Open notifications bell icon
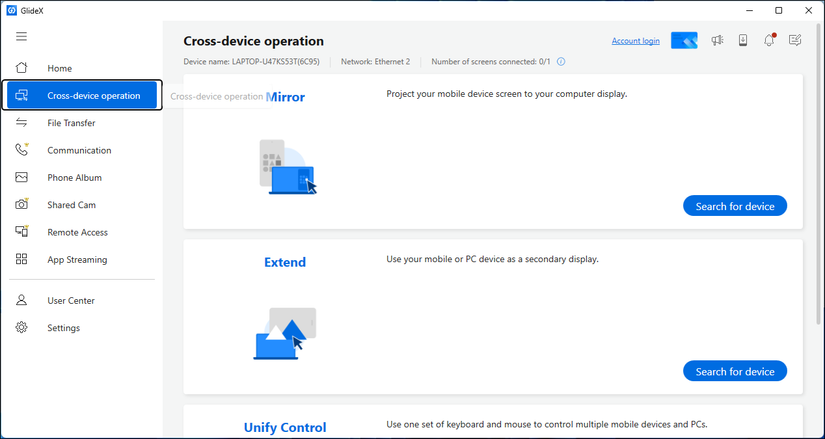Screen dimensions: 825x439 pos(769,40)
